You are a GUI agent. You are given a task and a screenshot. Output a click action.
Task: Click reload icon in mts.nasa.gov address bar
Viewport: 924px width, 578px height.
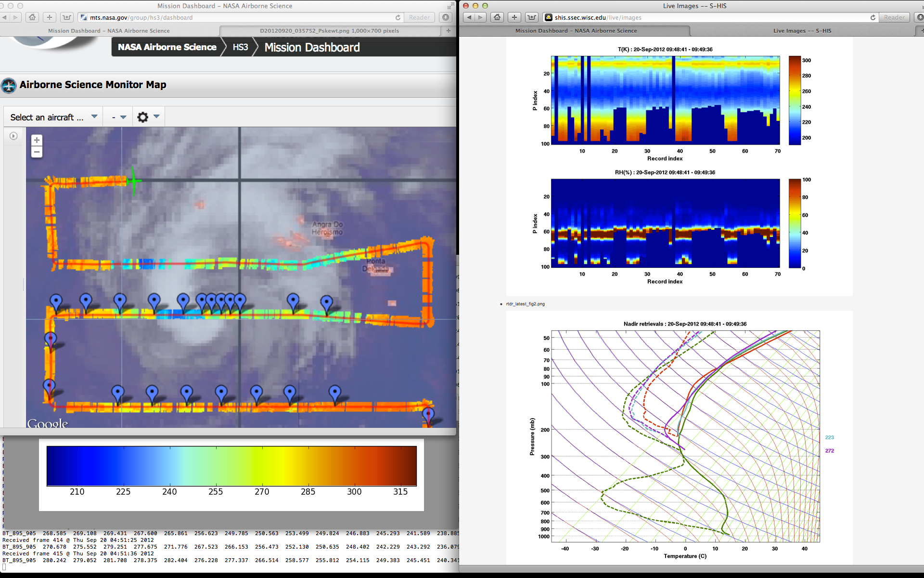[398, 17]
